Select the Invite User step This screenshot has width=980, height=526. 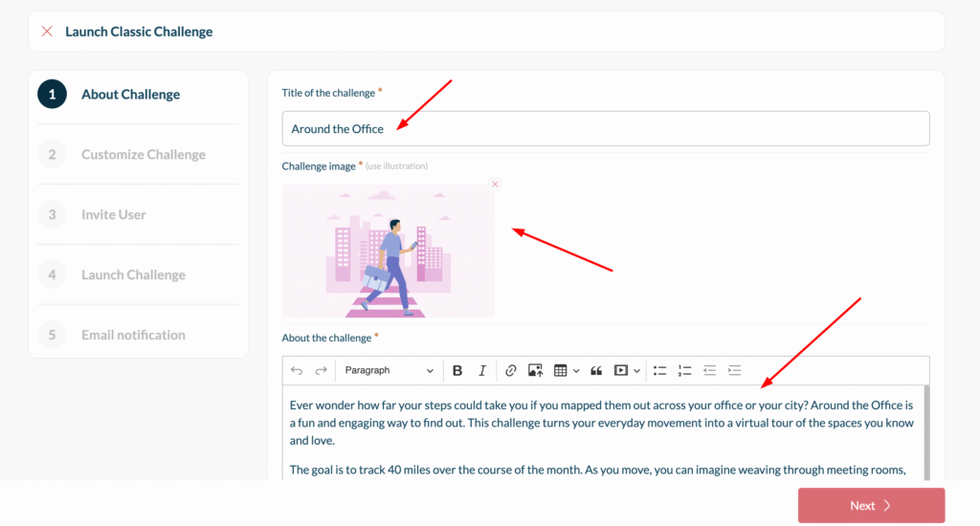point(113,214)
